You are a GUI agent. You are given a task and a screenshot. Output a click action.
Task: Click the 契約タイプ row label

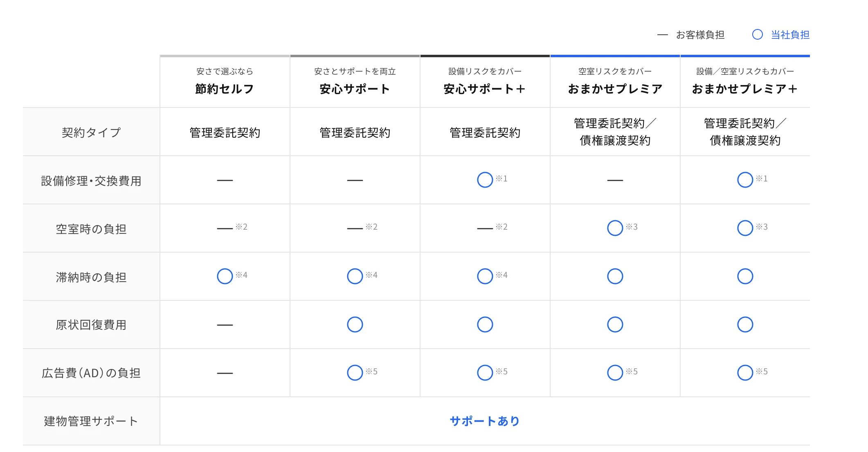(x=91, y=132)
